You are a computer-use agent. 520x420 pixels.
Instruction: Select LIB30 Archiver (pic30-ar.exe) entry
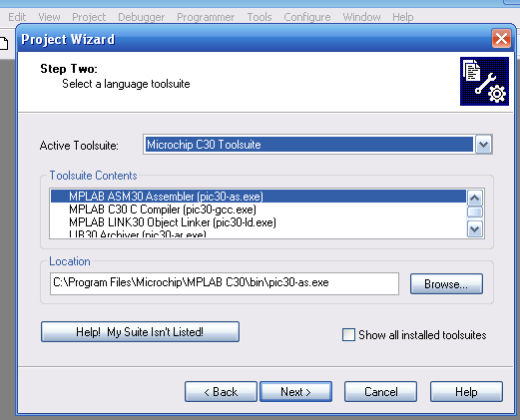click(259, 233)
